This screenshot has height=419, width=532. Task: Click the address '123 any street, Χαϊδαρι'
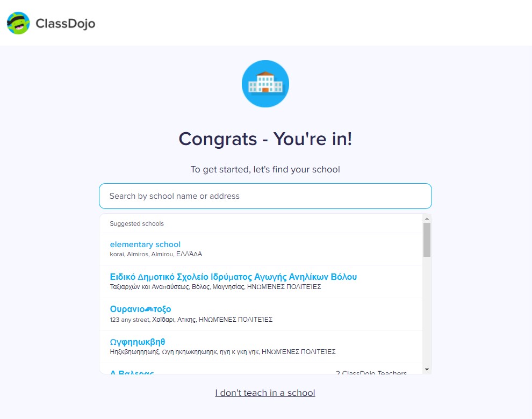(191, 319)
